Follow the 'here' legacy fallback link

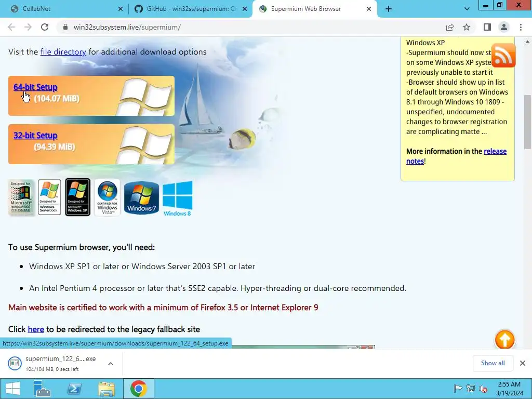tap(36, 329)
